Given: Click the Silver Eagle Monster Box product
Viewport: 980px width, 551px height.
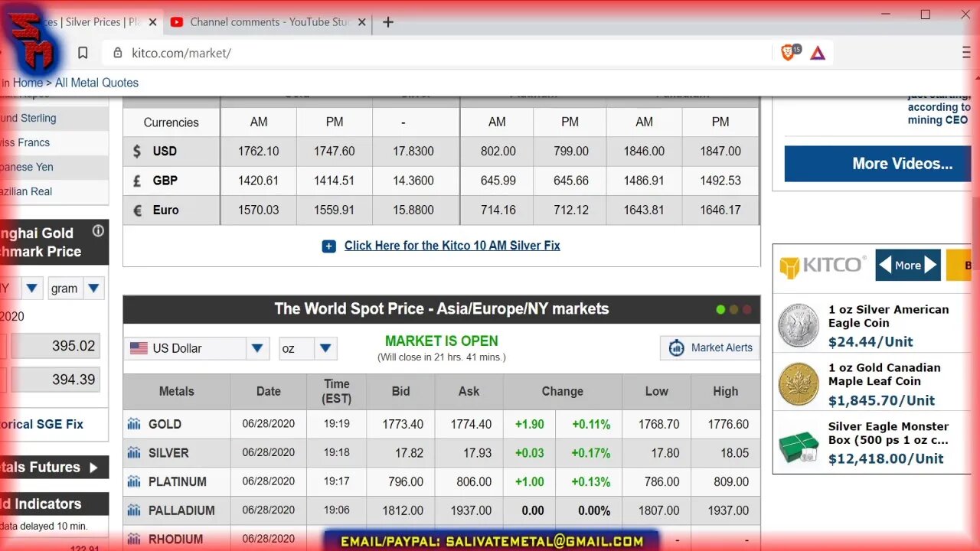Looking at the screenshot, I should [x=888, y=433].
